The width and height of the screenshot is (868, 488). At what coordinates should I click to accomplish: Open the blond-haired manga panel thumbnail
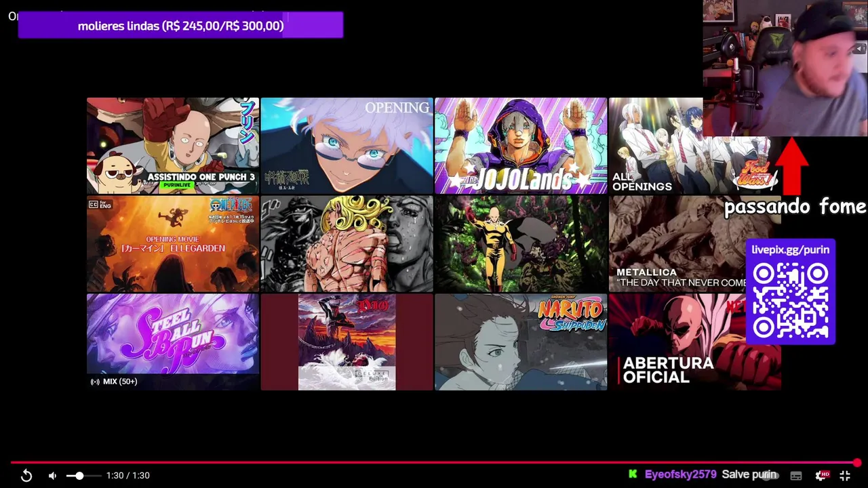coord(347,244)
